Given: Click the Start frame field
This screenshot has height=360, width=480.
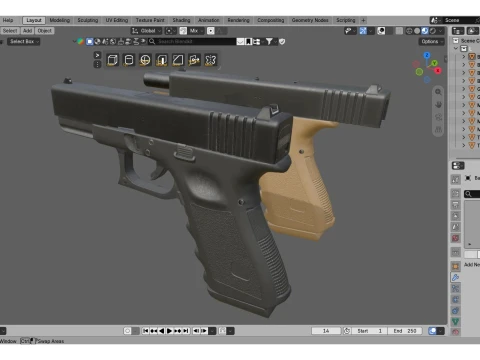Looking at the screenshot, I should pos(369,331).
